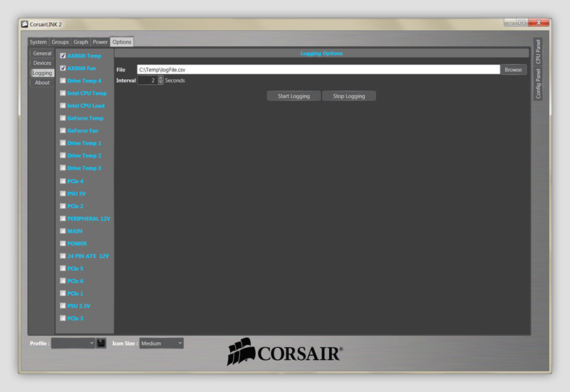Screen dimensions: 570x392
Task: Open the Graph tab
Action: click(81, 42)
